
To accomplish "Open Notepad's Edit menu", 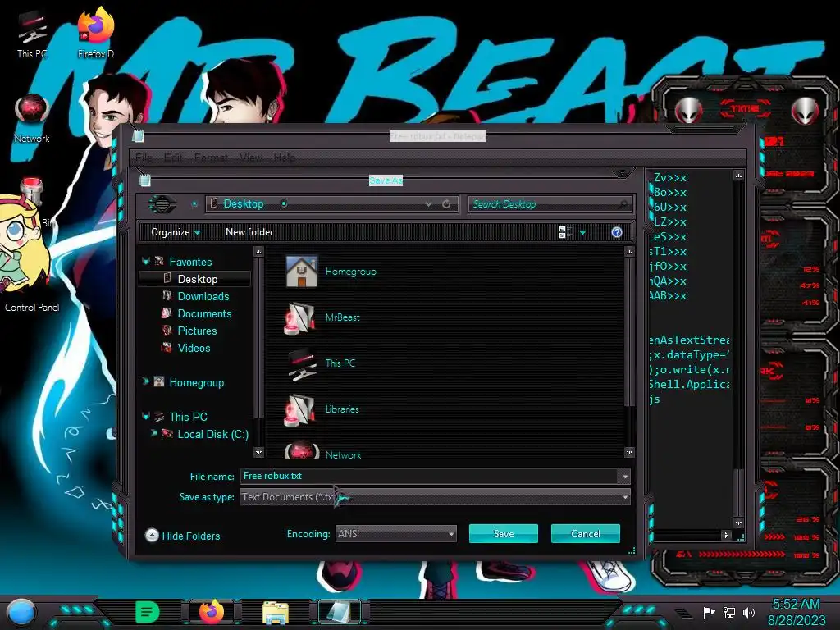I will pyautogui.click(x=172, y=157).
